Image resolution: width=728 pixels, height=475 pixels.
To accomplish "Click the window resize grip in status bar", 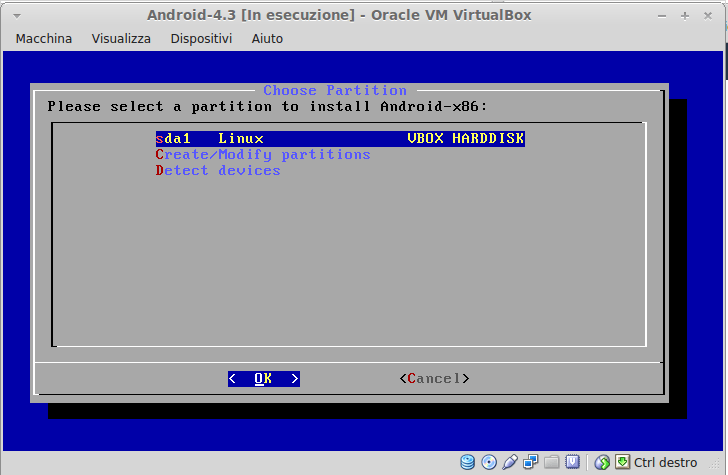I will coord(714,463).
